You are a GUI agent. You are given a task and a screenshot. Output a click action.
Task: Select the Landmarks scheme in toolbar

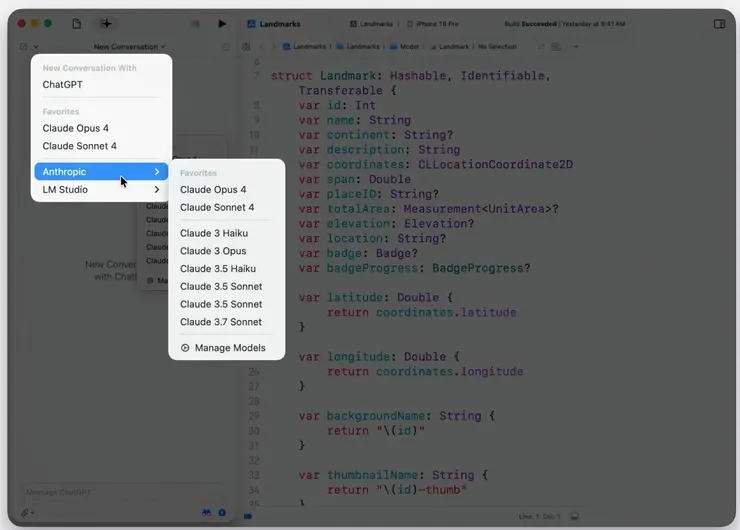[372, 24]
